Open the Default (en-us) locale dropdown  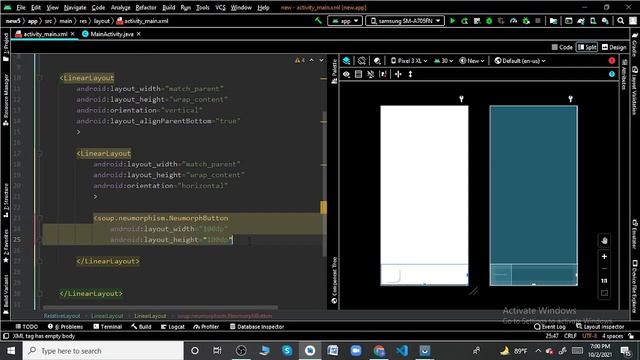tap(520, 61)
